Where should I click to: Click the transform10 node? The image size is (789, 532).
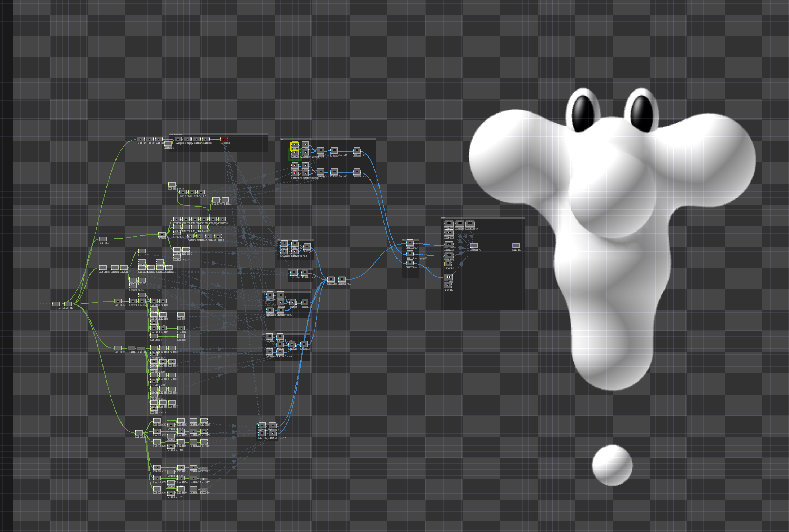tap(334, 150)
